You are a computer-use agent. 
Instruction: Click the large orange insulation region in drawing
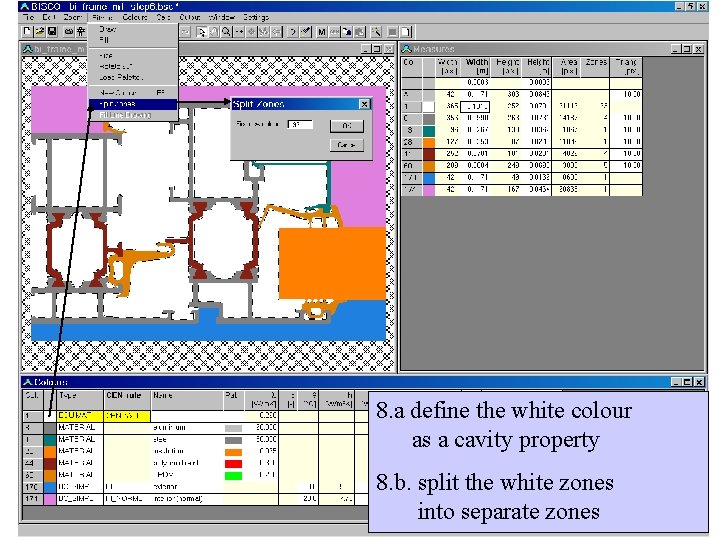[332, 264]
